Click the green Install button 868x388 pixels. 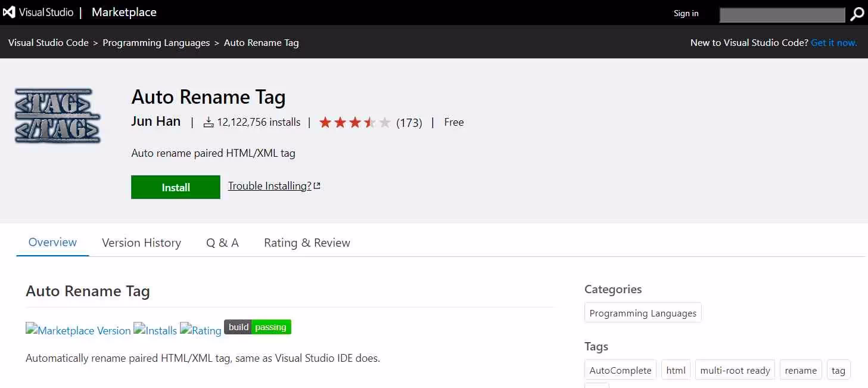tap(176, 187)
